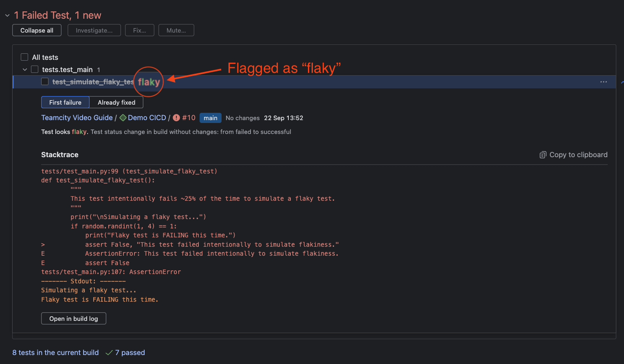Click the main branch tag
Image resolution: width=624 pixels, height=364 pixels.
(211, 118)
